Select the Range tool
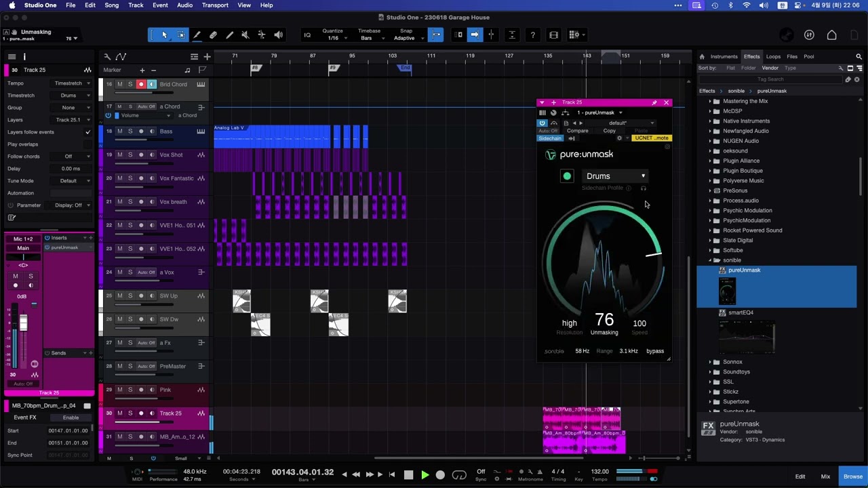Viewport: 868px width, 488px height. point(181,35)
